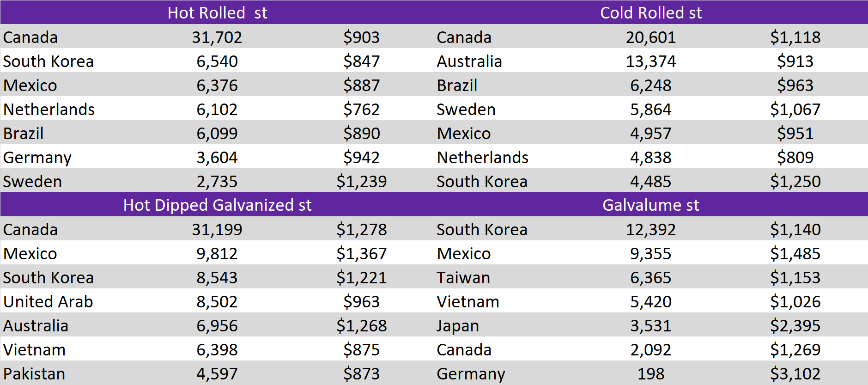
Task: Click Mexico's 9,812 galvanized volume
Action: coord(217,253)
